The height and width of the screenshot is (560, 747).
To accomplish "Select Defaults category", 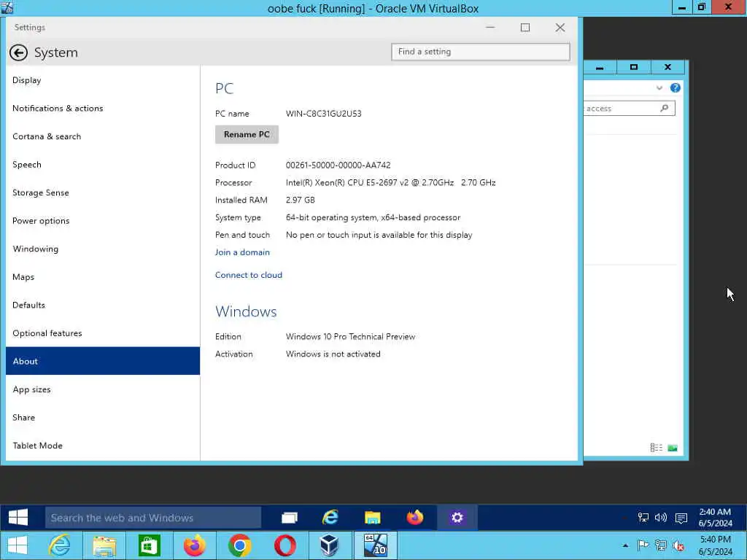I will click(x=103, y=305).
